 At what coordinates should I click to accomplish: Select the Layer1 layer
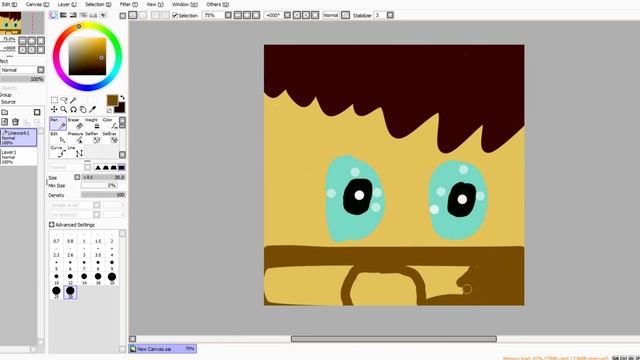19,156
